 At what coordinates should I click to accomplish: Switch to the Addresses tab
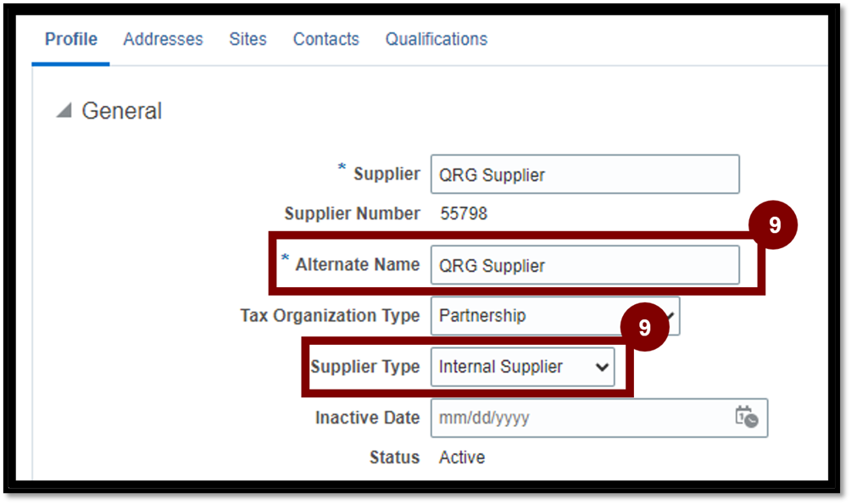[x=163, y=39]
